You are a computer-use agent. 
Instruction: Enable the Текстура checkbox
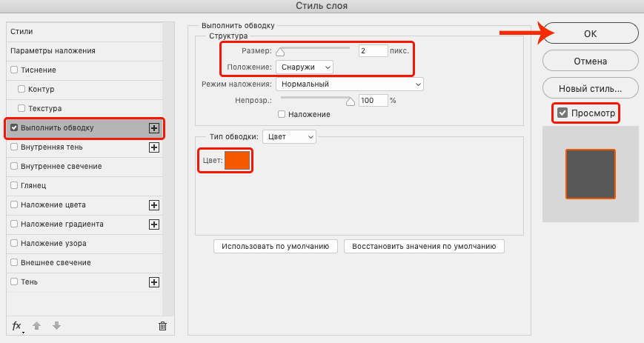21,108
